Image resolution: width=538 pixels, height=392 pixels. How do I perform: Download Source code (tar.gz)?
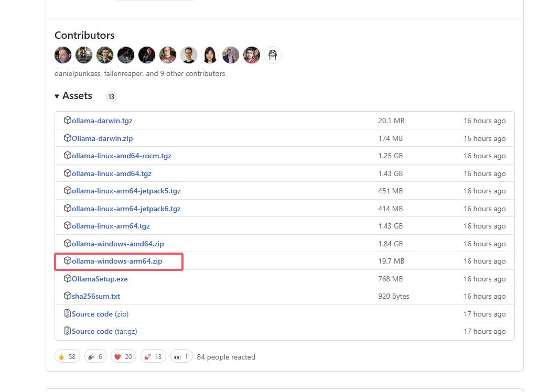[104, 331]
